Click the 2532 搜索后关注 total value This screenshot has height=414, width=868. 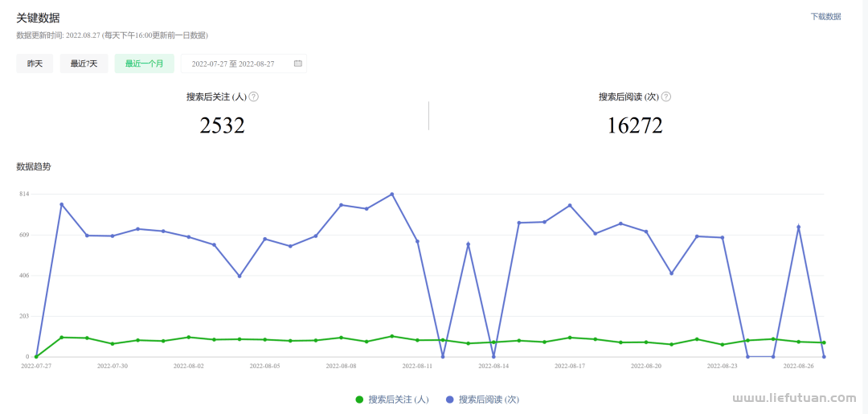[x=222, y=125]
